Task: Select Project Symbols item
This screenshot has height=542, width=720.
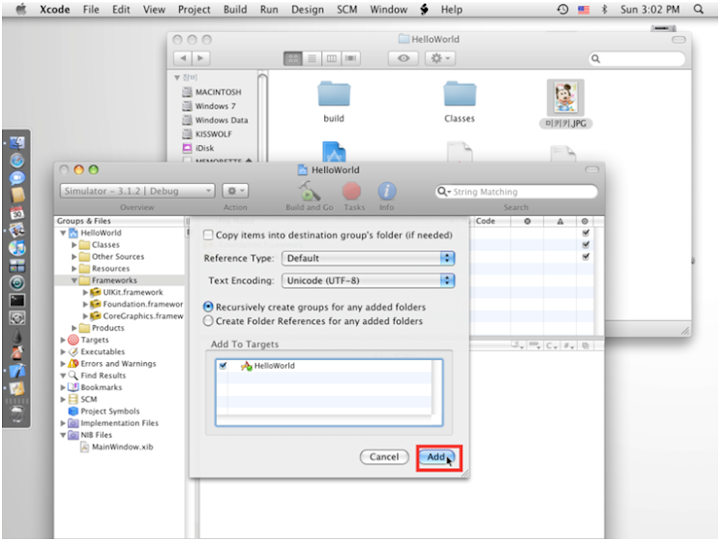Action: (104, 411)
